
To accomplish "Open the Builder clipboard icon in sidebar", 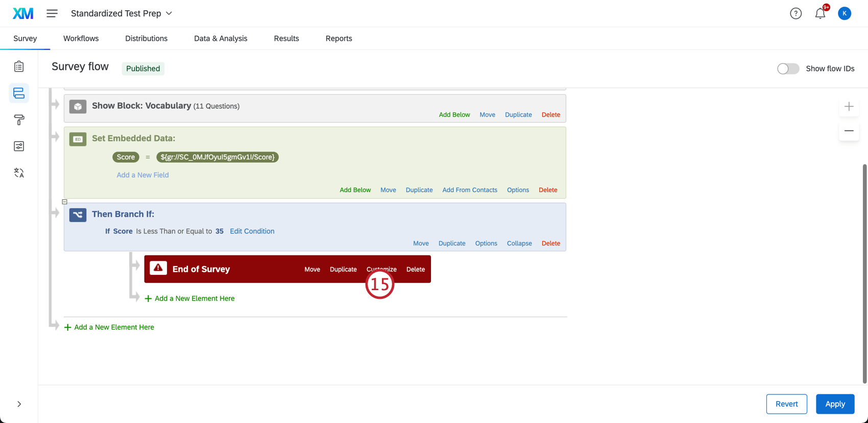I will (19, 66).
